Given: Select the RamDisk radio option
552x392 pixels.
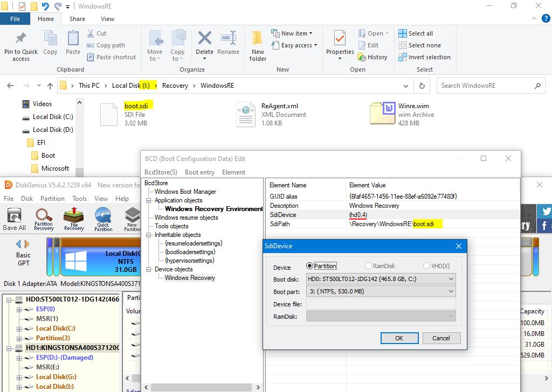Looking at the screenshot, I should tap(369, 266).
